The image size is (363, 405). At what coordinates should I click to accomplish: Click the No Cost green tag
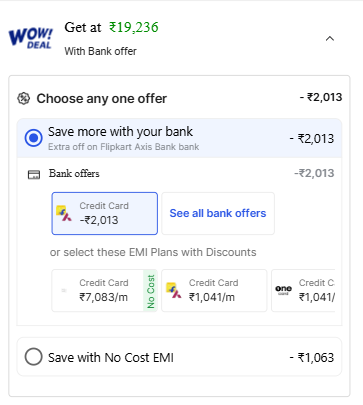click(151, 291)
